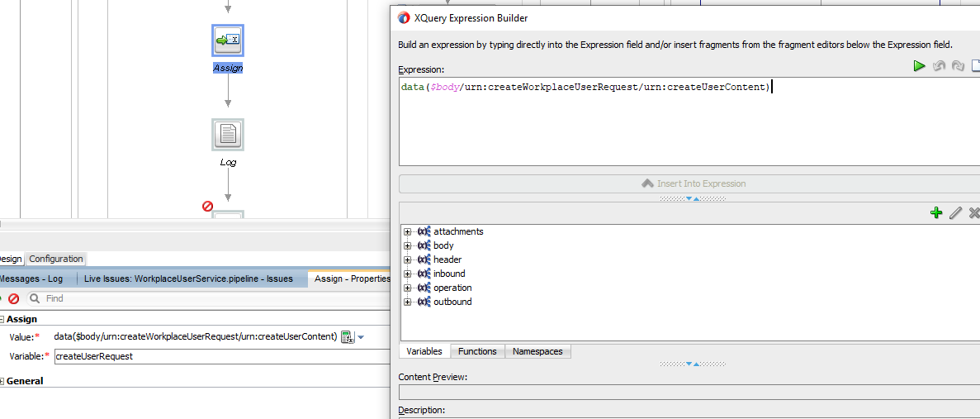
Task: Expand the body tree node
Action: tap(408, 245)
